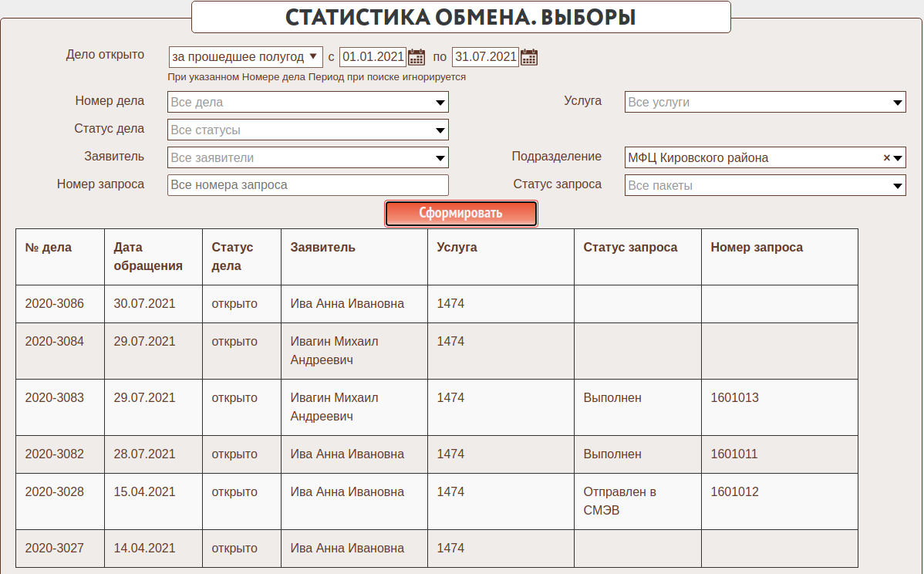The image size is (924, 574).
Task: Open calendar picker for start date
Action: pyautogui.click(x=416, y=57)
